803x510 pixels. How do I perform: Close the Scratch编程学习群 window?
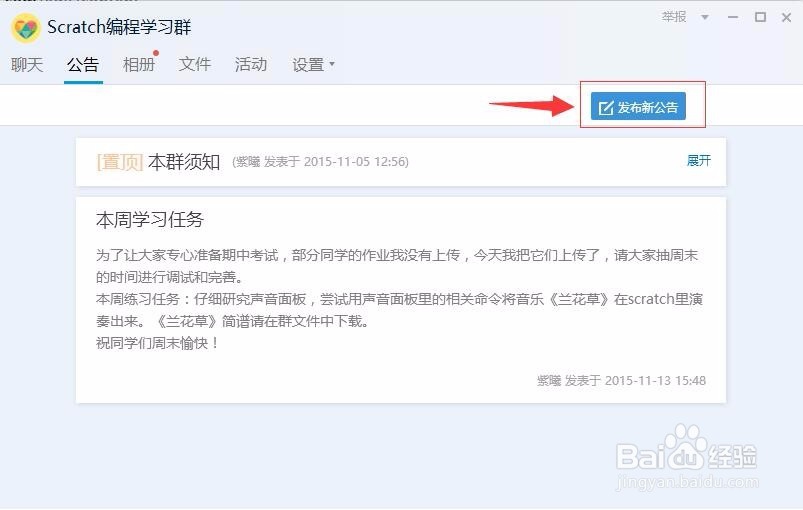787,18
